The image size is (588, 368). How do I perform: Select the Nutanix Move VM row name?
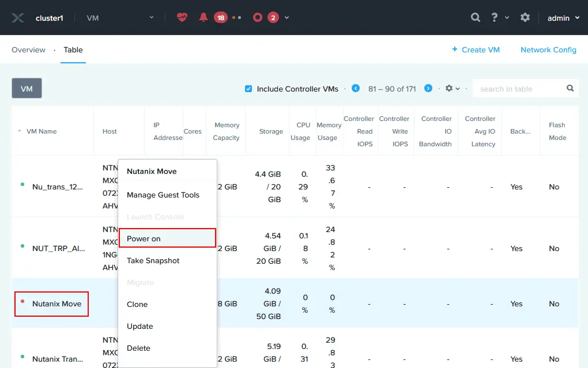click(x=56, y=303)
